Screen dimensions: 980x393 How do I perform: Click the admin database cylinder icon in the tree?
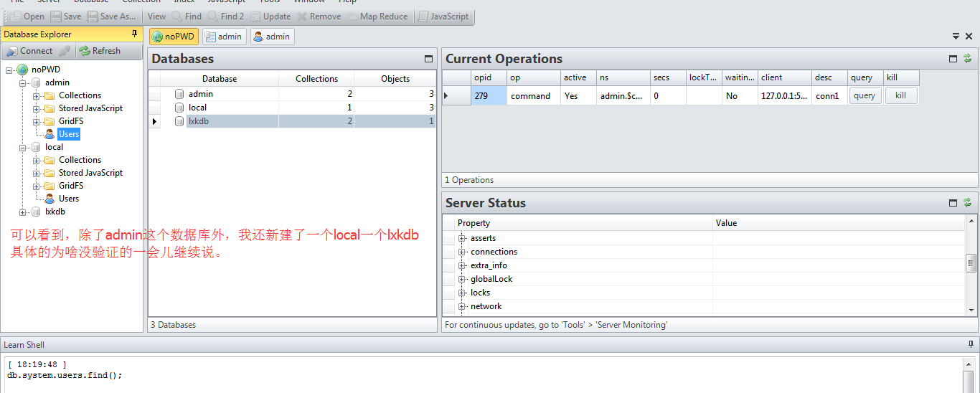pyautogui.click(x=36, y=82)
